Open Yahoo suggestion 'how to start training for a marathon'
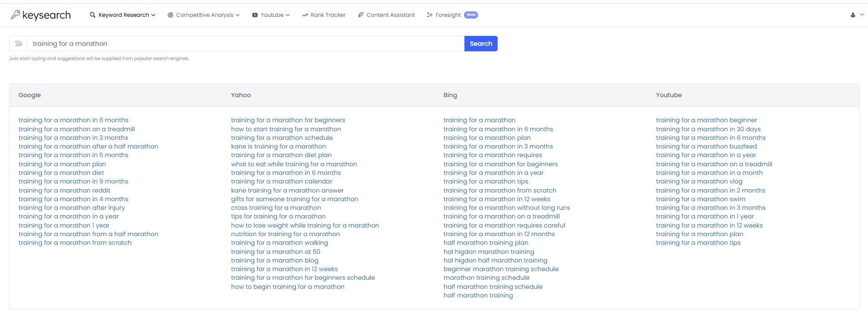The width and height of the screenshot is (868, 317). pos(286,129)
